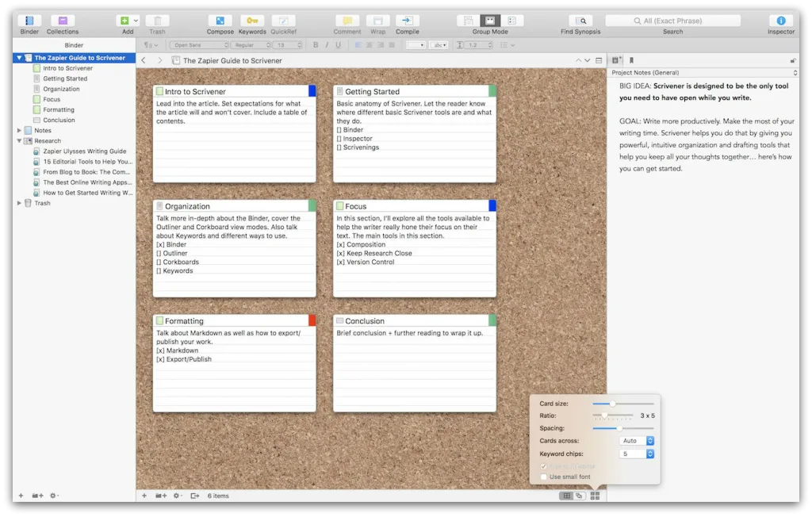
Task: Open the Cards across Auto dropdown
Action: click(637, 441)
